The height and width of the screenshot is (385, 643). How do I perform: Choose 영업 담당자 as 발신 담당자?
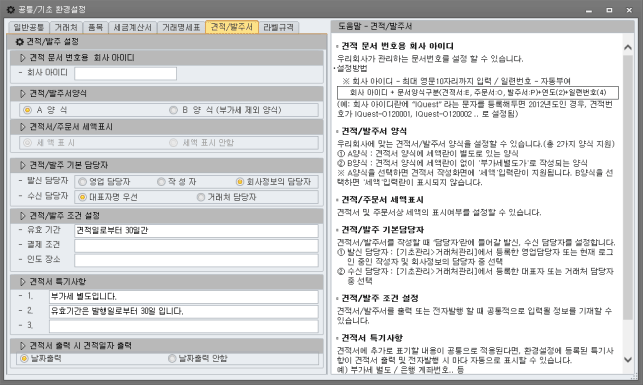point(82,182)
